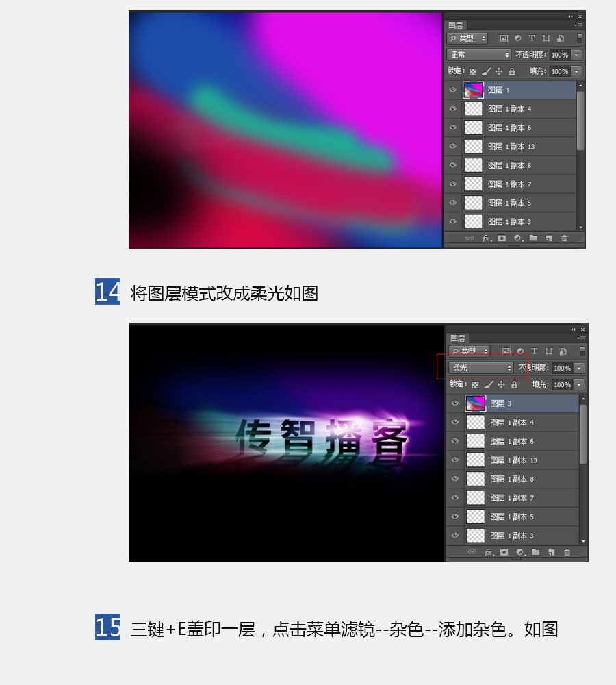The image size is (616, 685).
Task: Click lock all padlock icon in upper Layers panel
Action: click(512, 71)
